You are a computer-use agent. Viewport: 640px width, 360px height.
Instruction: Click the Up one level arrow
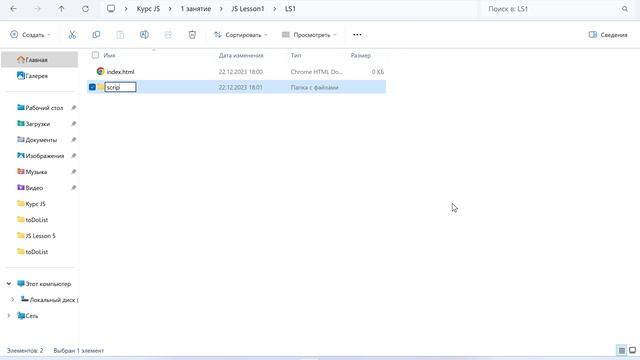click(x=61, y=9)
